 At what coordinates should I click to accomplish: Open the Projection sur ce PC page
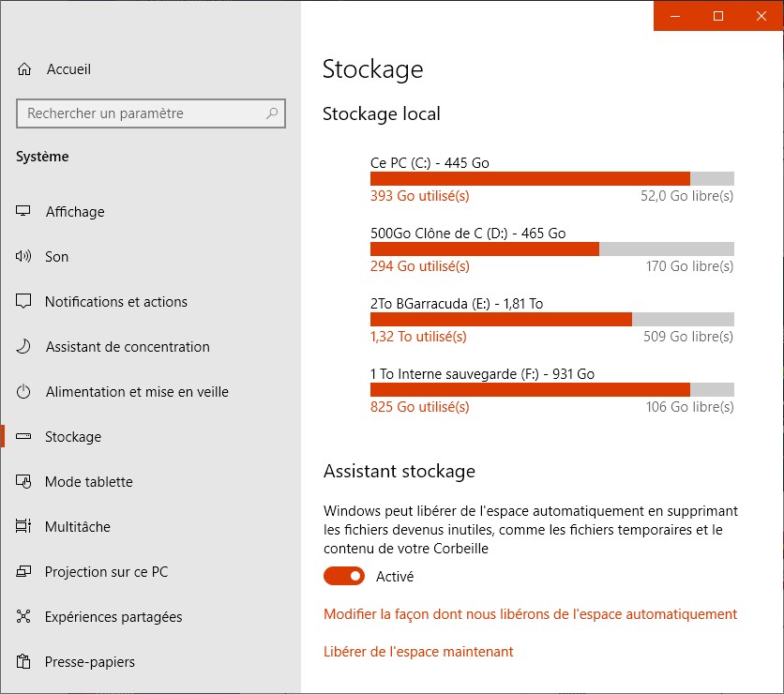pyautogui.click(x=106, y=572)
